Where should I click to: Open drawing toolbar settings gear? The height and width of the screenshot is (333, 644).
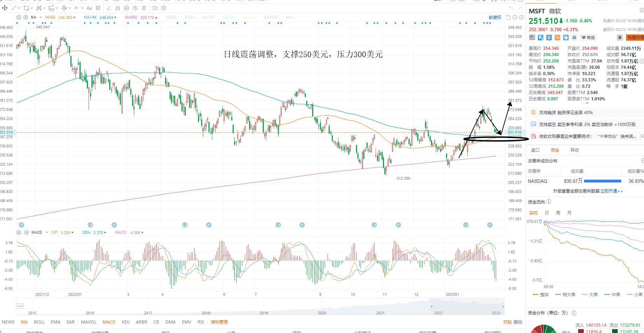tap(164, 8)
